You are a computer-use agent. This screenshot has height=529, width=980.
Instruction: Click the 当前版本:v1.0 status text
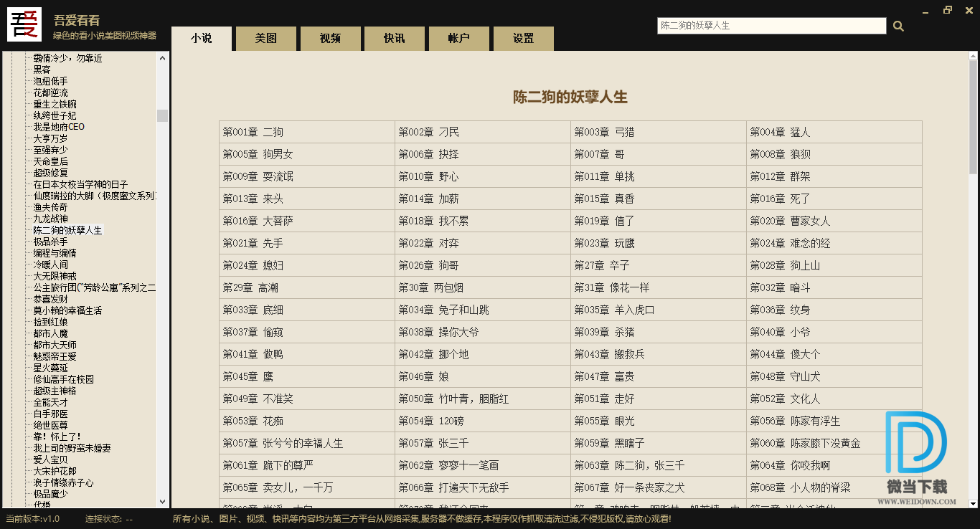point(33,519)
